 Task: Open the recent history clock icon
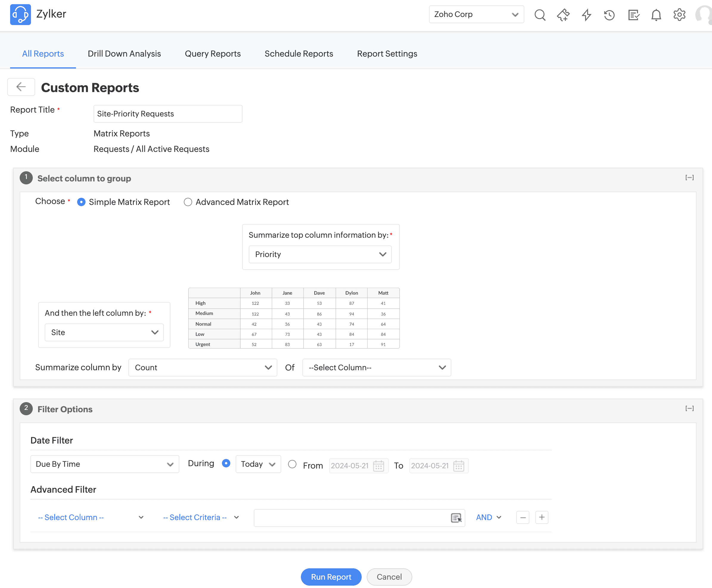(609, 15)
